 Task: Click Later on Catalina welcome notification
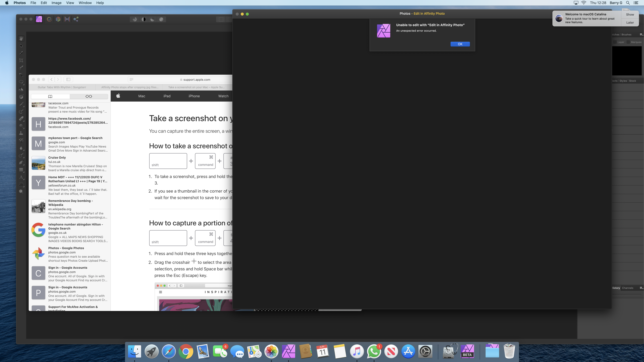630,22
